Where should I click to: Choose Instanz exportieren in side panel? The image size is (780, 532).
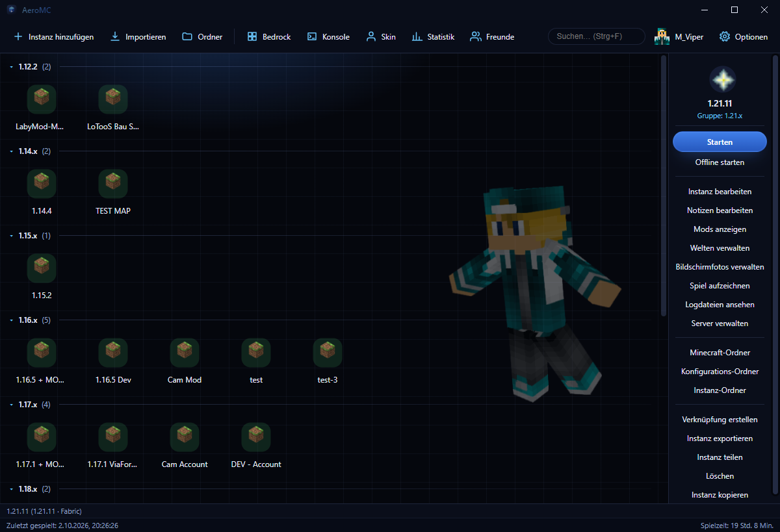click(720, 438)
